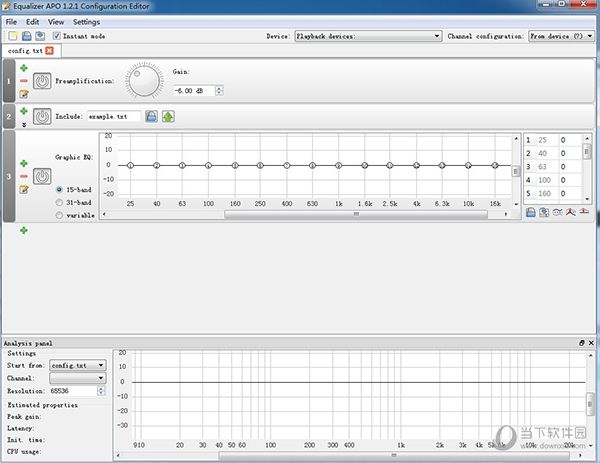Screen dimensions: 600x463
Task: Click the import icon below band table
Action: [x=544, y=212]
